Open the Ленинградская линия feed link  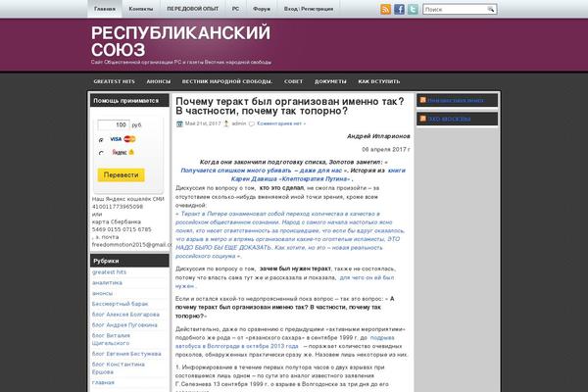pos(456,100)
